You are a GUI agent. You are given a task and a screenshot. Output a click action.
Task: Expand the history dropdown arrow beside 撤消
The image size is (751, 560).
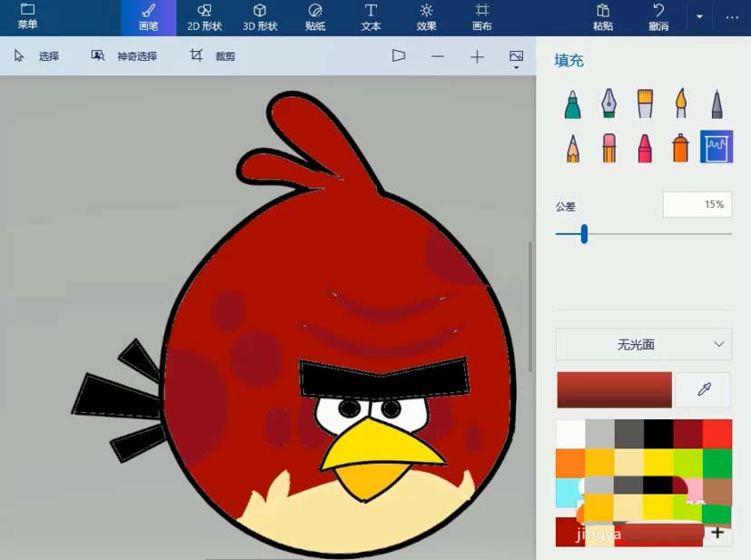coord(699,16)
